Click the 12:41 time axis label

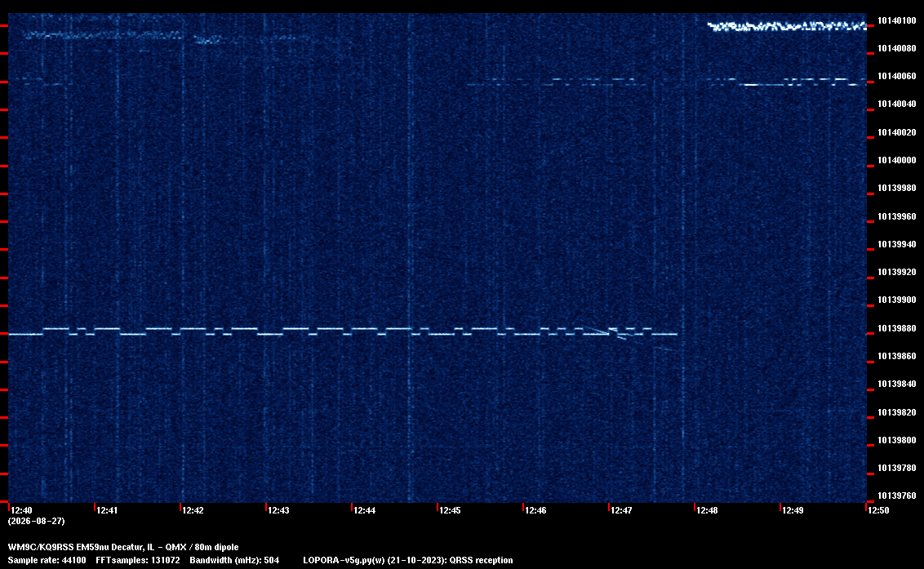pos(107,510)
